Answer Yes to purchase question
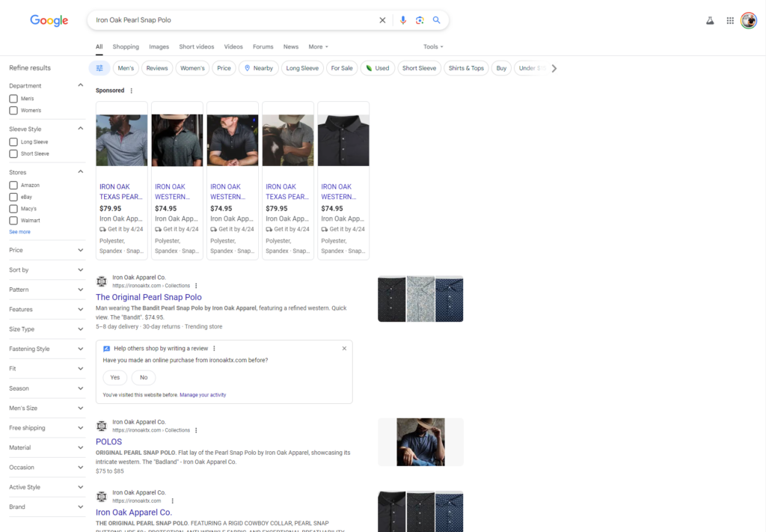Viewport: 766px width, 532px height. [114, 377]
